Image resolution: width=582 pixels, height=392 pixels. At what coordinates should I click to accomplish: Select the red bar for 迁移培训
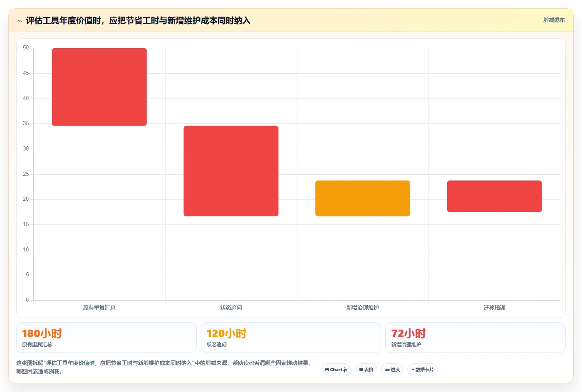coord(494,196)
